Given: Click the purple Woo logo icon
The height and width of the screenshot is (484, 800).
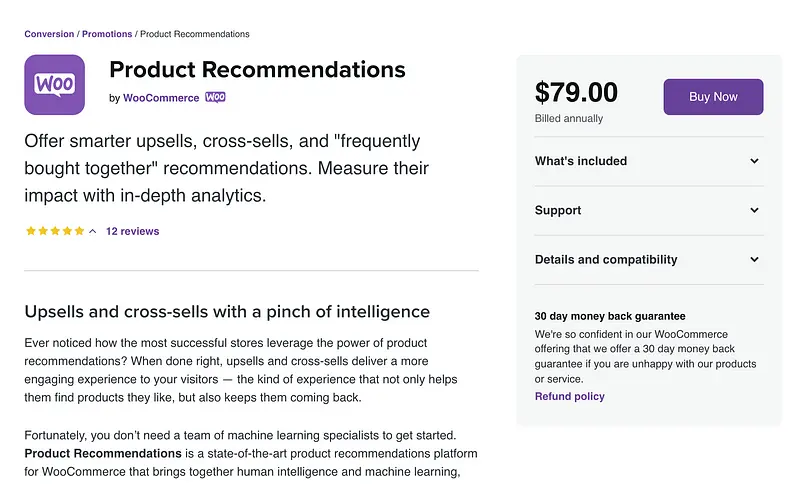Looking at the screenshot, I should (x=54, y=84).
